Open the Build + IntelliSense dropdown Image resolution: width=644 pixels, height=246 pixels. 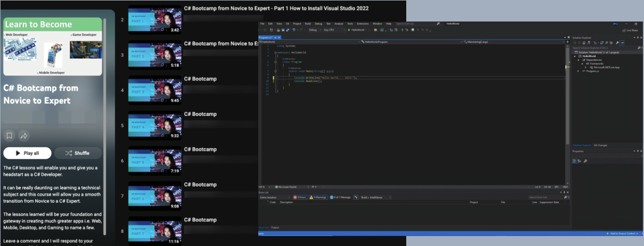coord(376,197)
